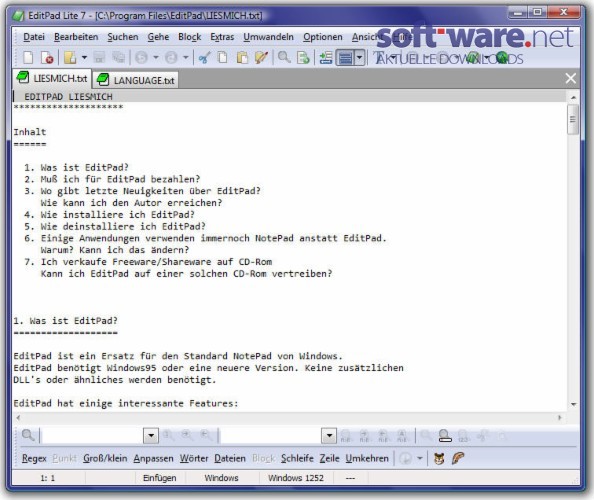Switch to the LANGUAGE.txt tab

(x=136, y=80)
